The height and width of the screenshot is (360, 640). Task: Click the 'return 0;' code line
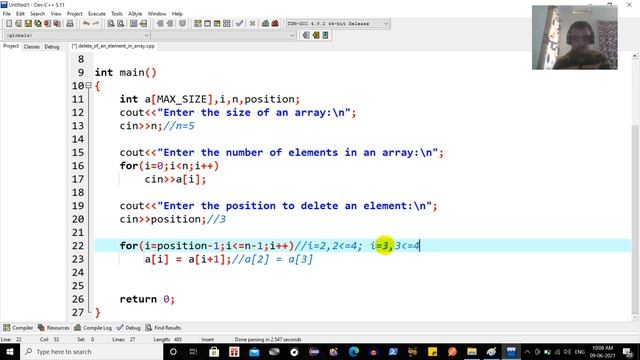[147, 299]
